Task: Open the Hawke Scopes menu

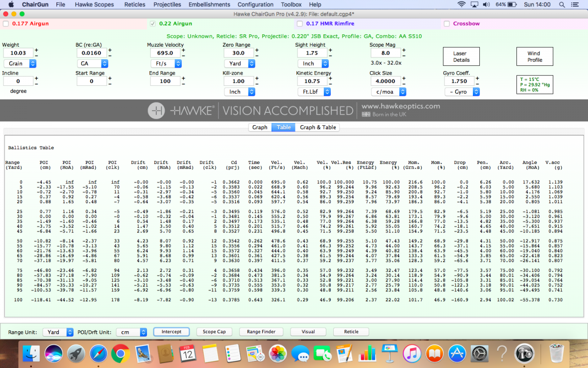Action: coord(94,4)
